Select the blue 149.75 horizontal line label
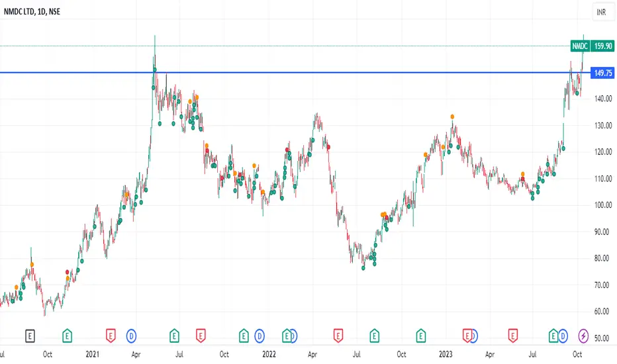 603,73
